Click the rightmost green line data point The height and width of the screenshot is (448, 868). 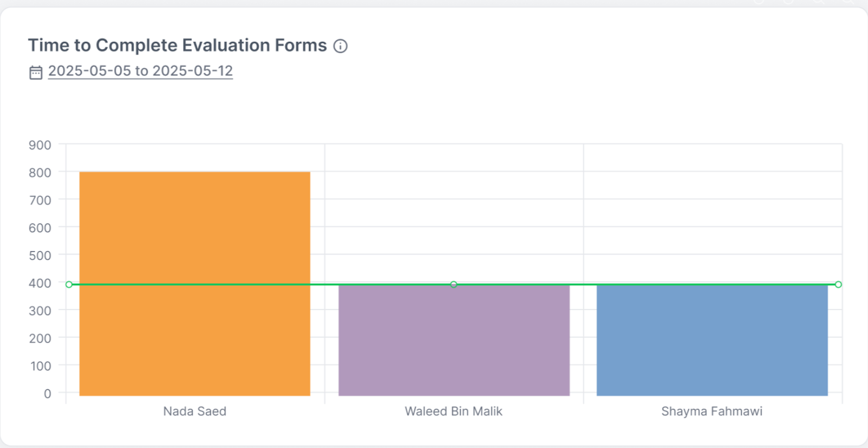pyautogui.click(x=838, y=284)
